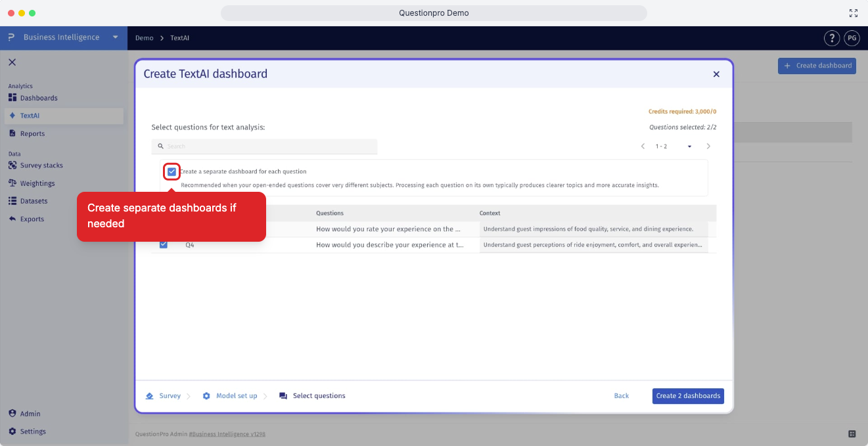Click the Reports document icon
This screenshot has width=868, height=446.
12,133
